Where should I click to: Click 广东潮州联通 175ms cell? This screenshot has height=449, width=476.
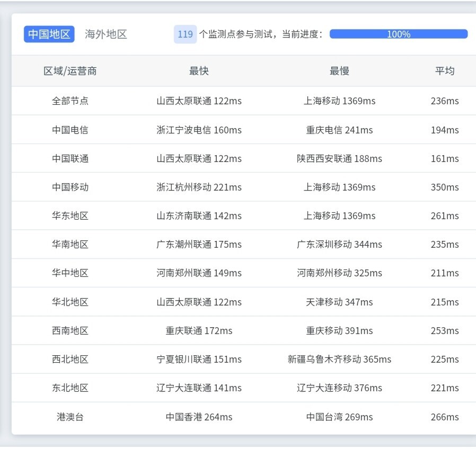[199, 245]
